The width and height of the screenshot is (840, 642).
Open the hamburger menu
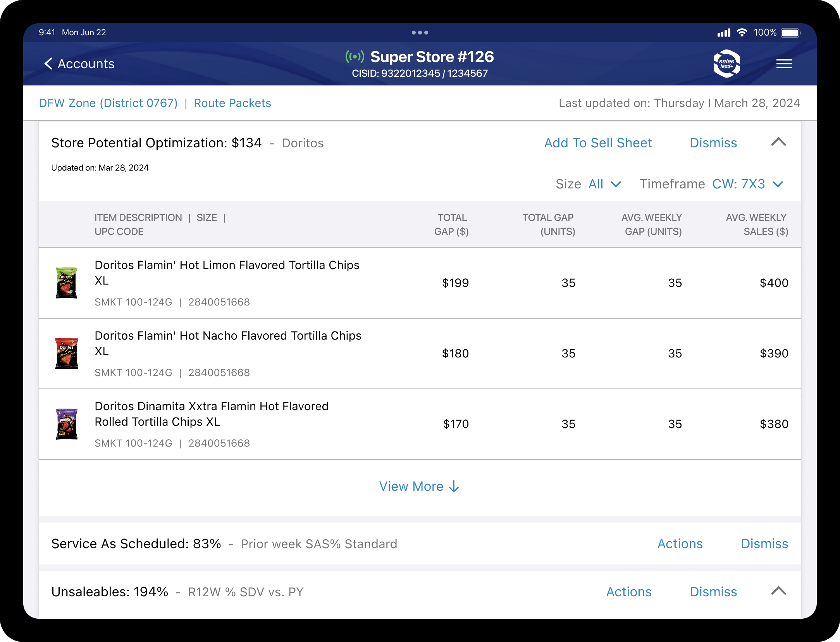coord(784,64)
